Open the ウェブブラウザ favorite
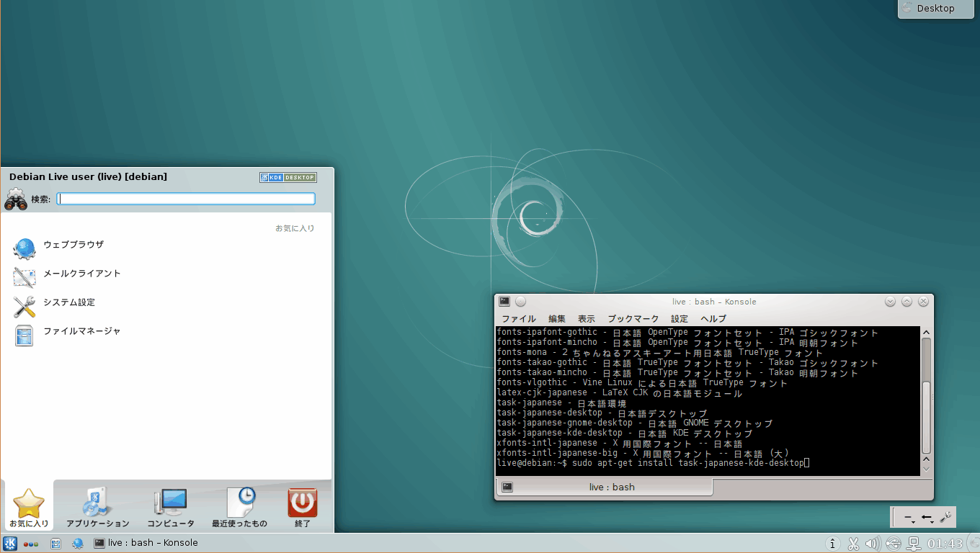 166,248
